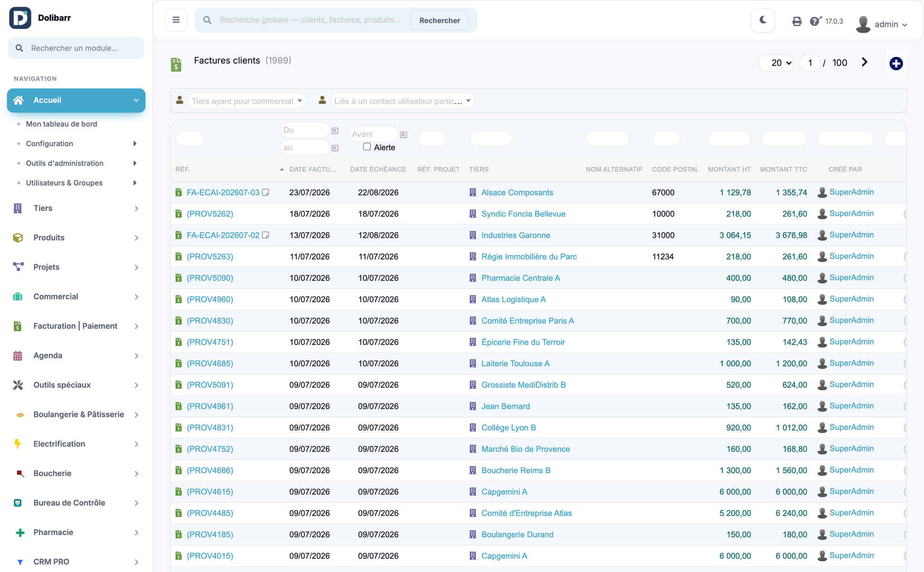Click the Agenda calendar icon

coord(18,355)
